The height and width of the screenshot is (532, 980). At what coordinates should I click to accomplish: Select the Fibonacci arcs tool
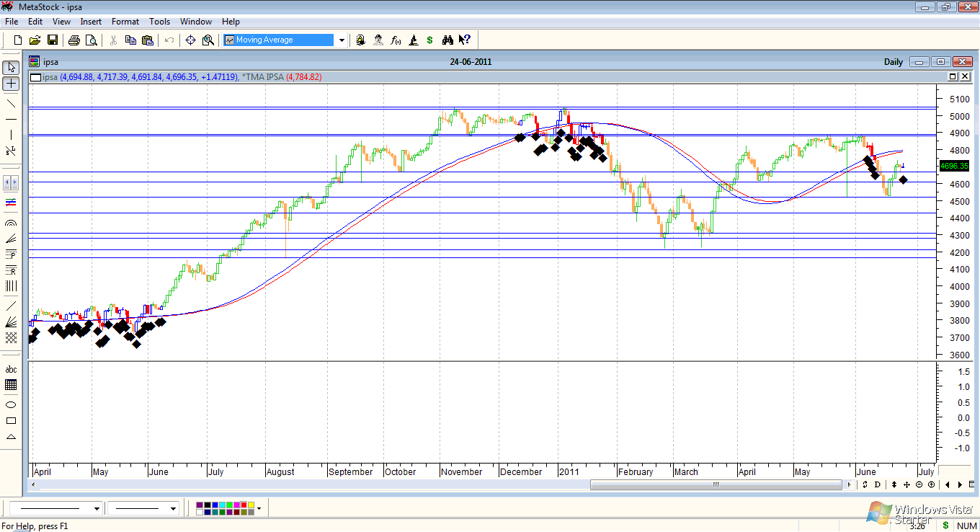click(x=11, y=223)
